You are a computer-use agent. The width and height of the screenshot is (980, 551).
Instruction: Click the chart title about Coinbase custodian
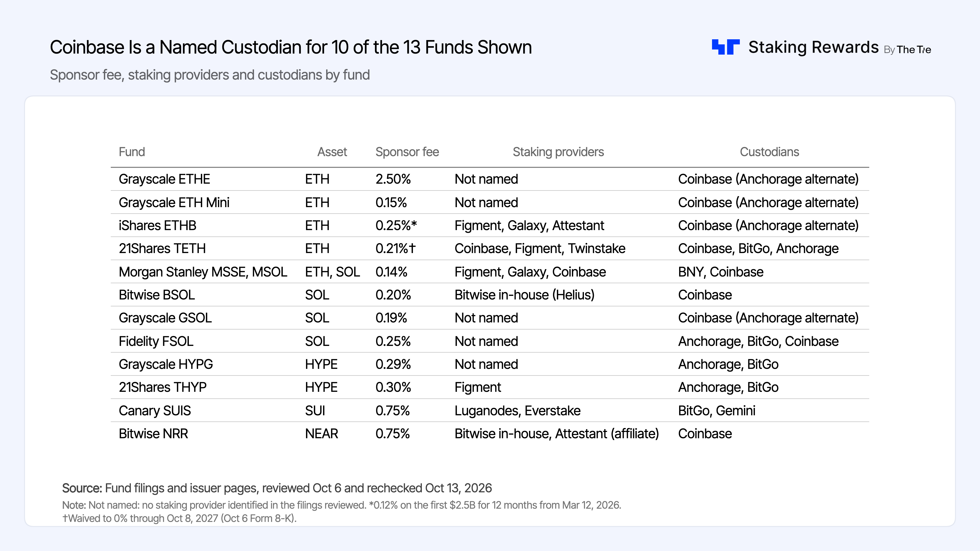[291, 47]
